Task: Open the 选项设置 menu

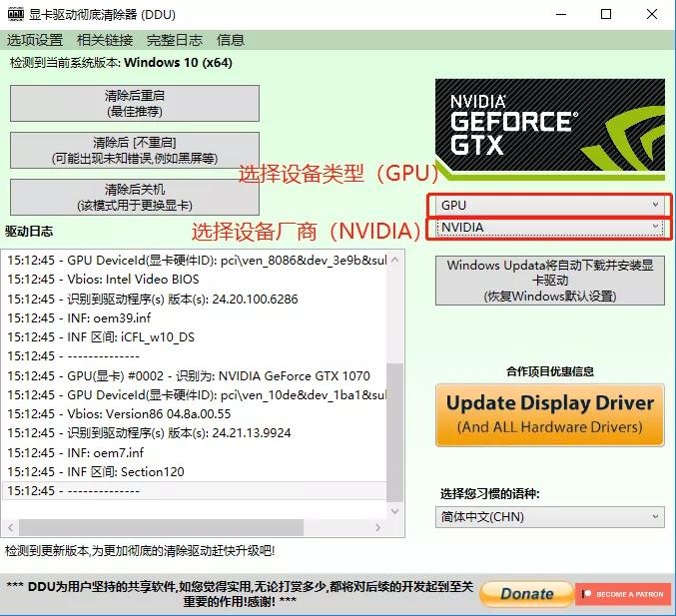Action: tap(35, 40)
